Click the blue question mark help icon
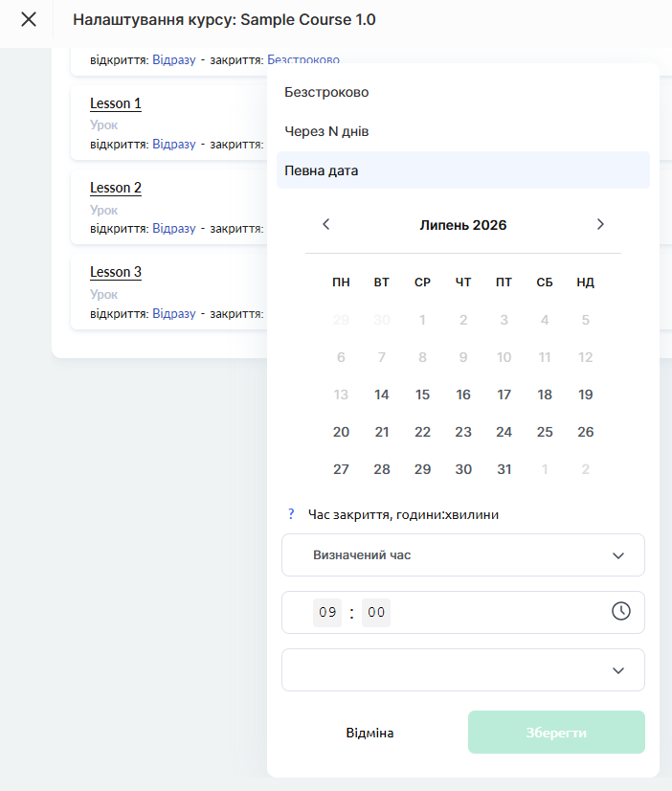Image resolution: width=672 pixels, height=791 pixels. click(x=291, y=514)
